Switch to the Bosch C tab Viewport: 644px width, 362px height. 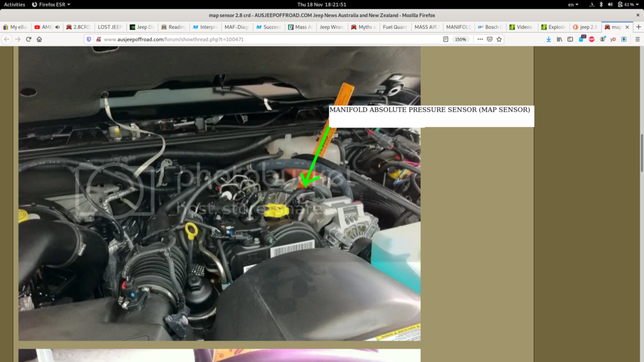tap(489, 27)
